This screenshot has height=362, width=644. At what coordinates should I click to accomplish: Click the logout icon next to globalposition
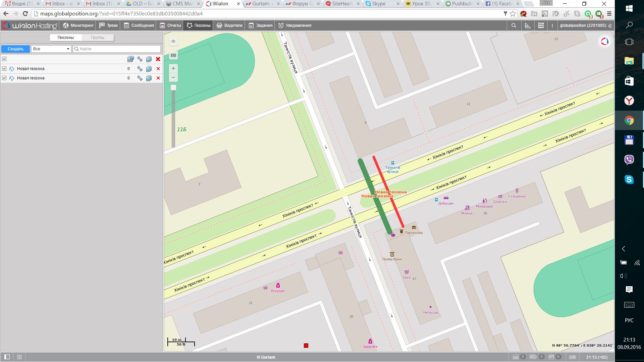pos(610,25)
